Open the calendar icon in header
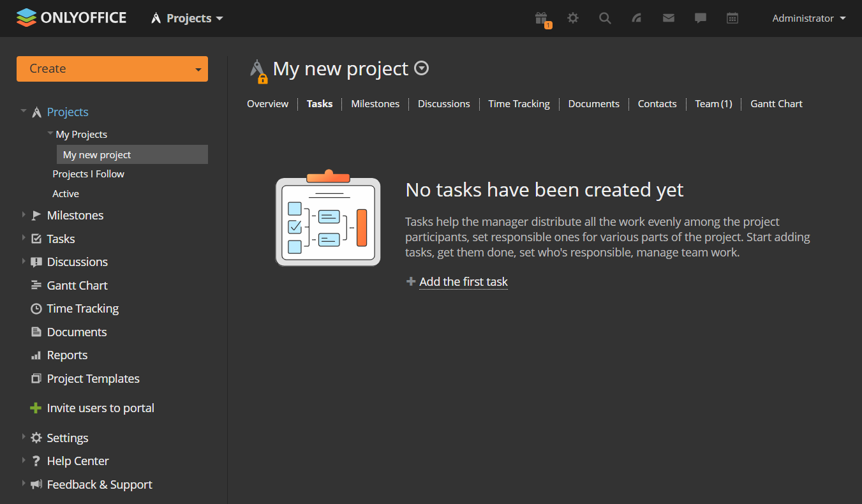The height and width of the screenshot is (504, 862). click(x=732, y=18)
